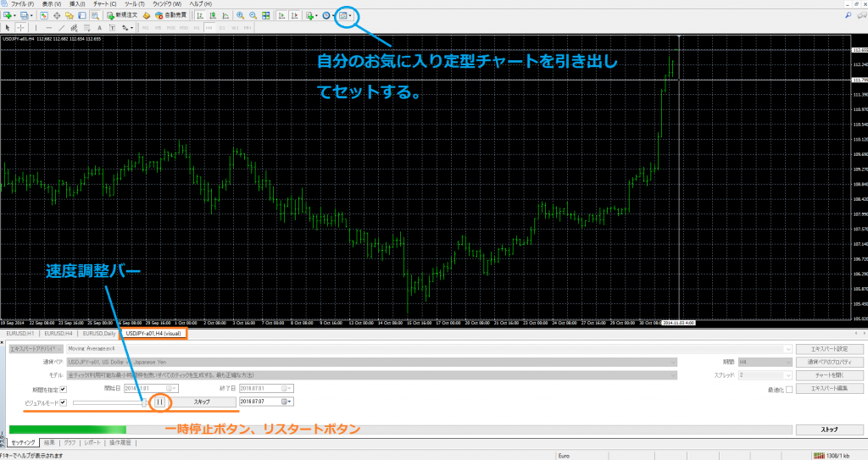Click the periodicity clock icon
The height and width of the screenshot is (460, 868).
pyautogui.click(x=326, y=15)
